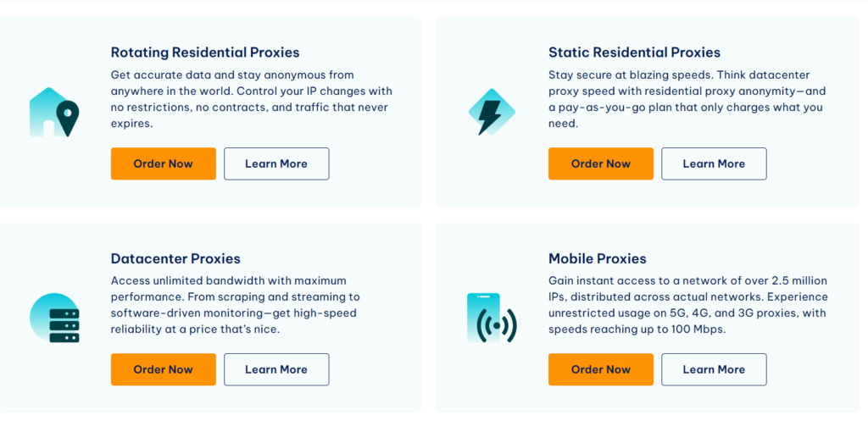Click the 2.5 million IPs description paragraph
Viewport: 868px width, 432px height.
[688, 305]
